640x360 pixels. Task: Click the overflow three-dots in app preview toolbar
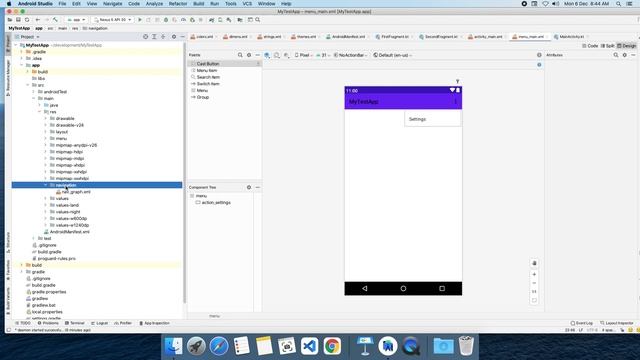[456, 102]
